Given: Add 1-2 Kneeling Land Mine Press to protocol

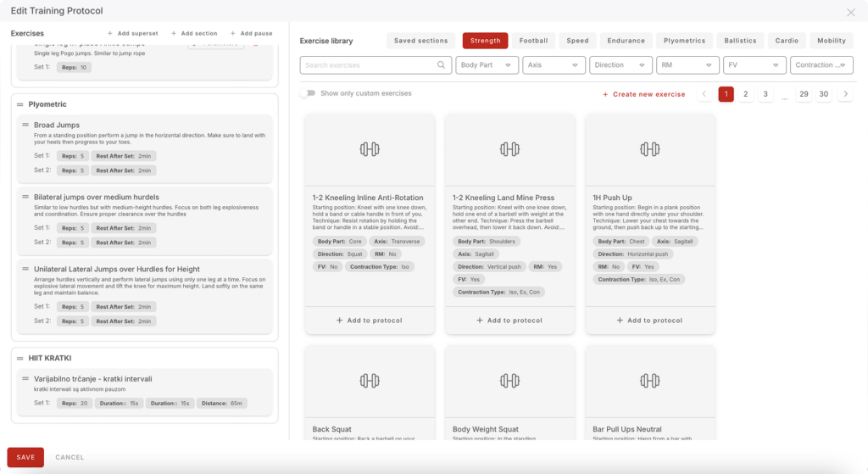Looking at the screenshot, I should click(509, 321).
